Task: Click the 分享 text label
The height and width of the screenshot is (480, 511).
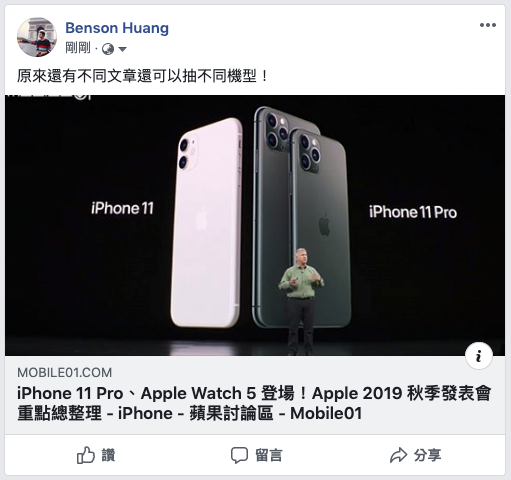Action: tap(427, 455)
